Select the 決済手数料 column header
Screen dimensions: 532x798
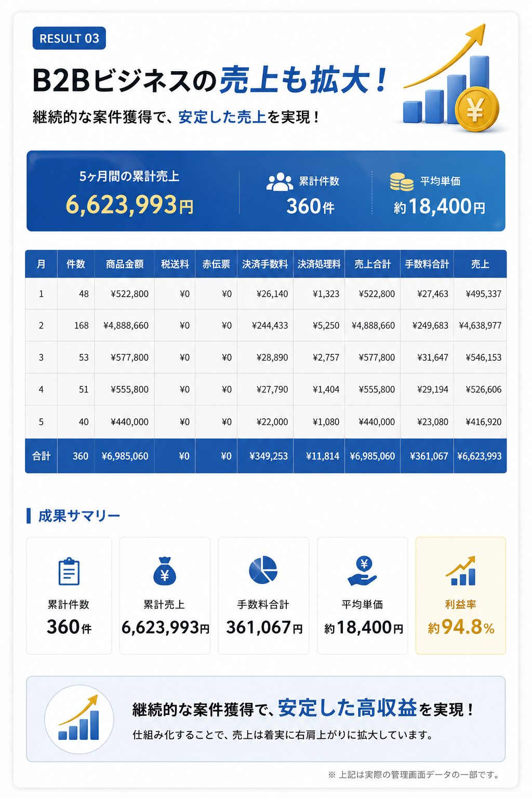coord(265,264)
